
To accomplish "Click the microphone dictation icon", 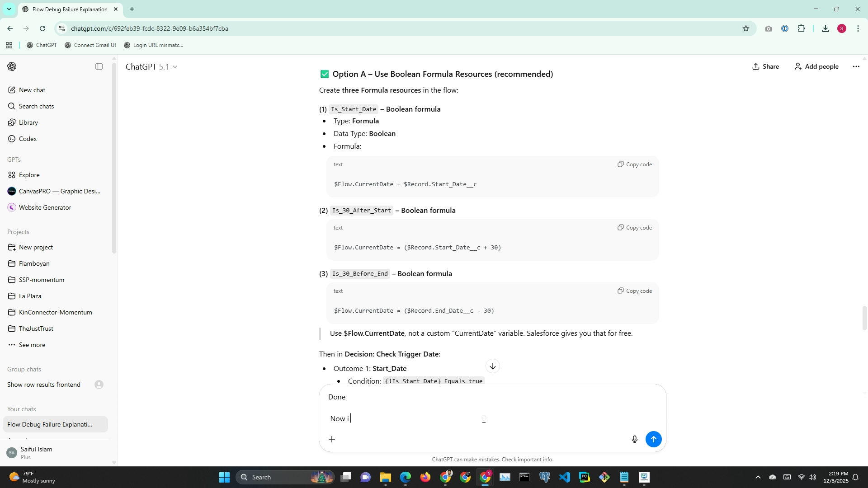I will click(x=634, y=439).
